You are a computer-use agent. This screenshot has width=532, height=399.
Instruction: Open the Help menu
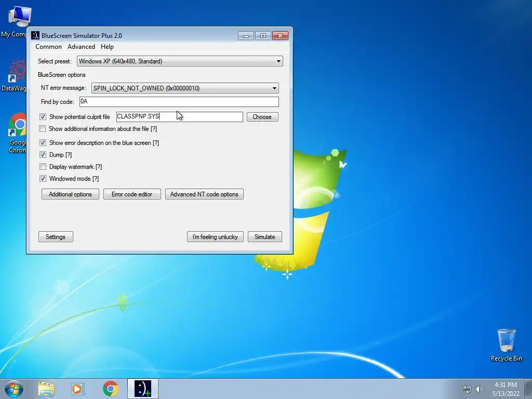tap(107, 47)
